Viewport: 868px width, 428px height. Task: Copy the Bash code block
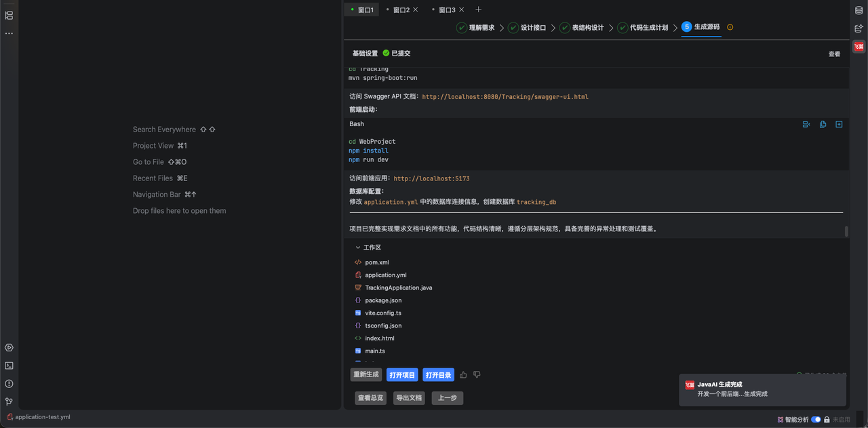(823, 124)
